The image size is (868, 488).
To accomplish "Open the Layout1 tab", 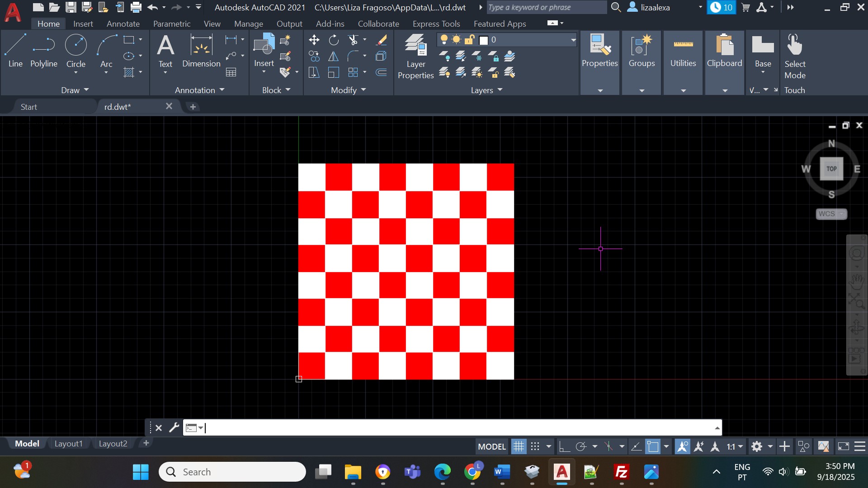I will pos(68,444).
